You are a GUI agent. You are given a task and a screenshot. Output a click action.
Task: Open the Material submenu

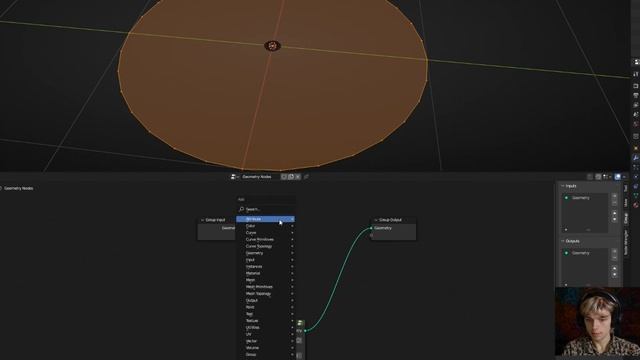(x=265, y=273)
